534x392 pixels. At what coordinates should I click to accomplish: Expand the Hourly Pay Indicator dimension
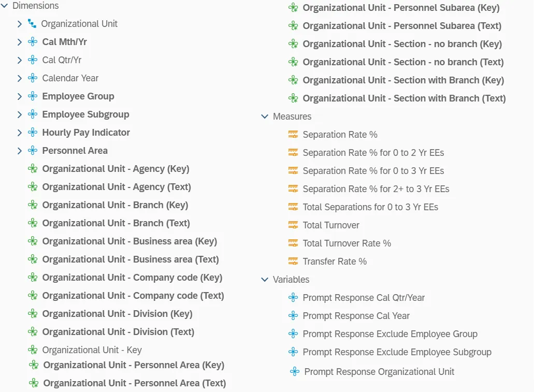[x=20, y=133]
